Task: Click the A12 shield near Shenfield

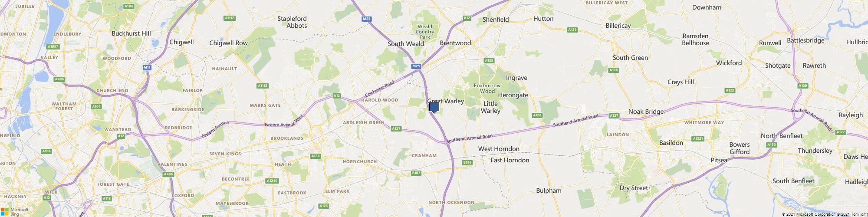Action: point(467,18)
